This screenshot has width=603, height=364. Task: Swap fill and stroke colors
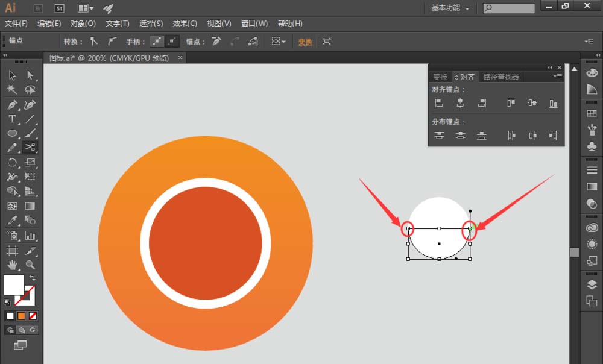33,277
